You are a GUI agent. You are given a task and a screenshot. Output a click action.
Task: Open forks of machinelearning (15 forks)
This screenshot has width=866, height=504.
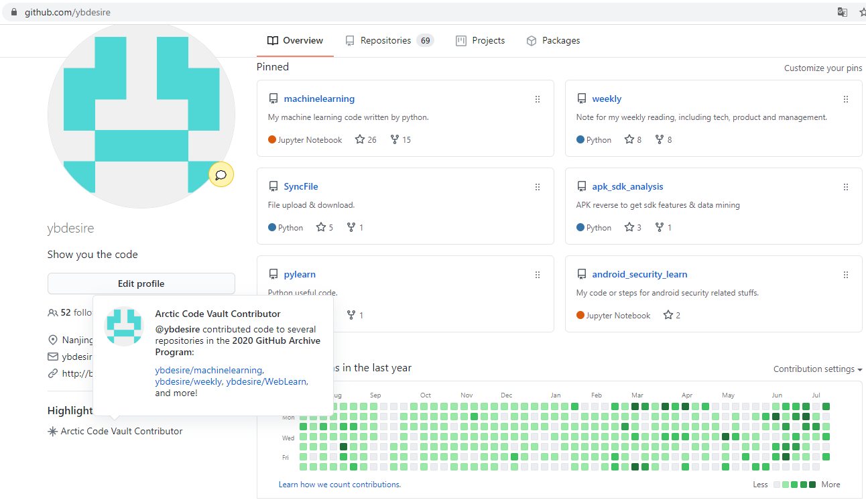pyautogui.click(x=401, y=140)
